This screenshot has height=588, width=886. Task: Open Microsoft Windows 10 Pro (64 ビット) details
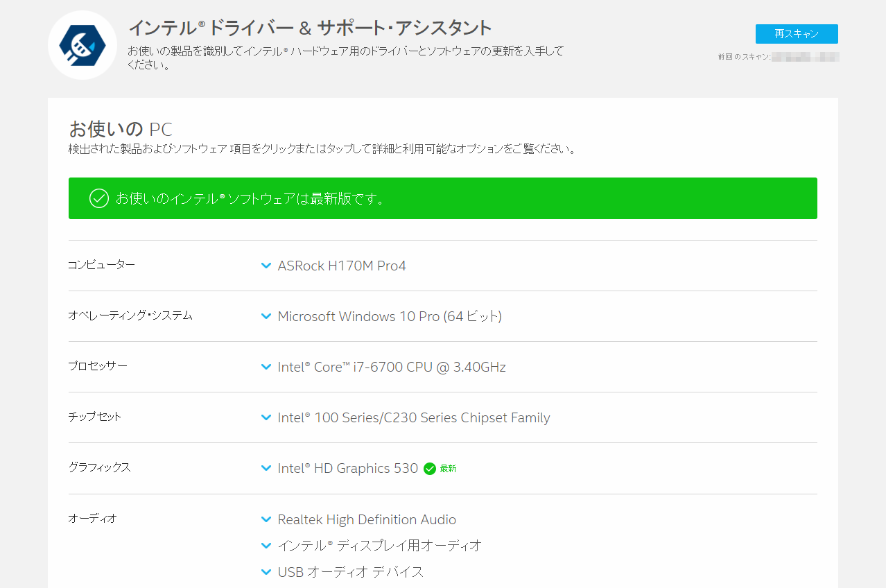pyautogui.click(x=390, y=316)
